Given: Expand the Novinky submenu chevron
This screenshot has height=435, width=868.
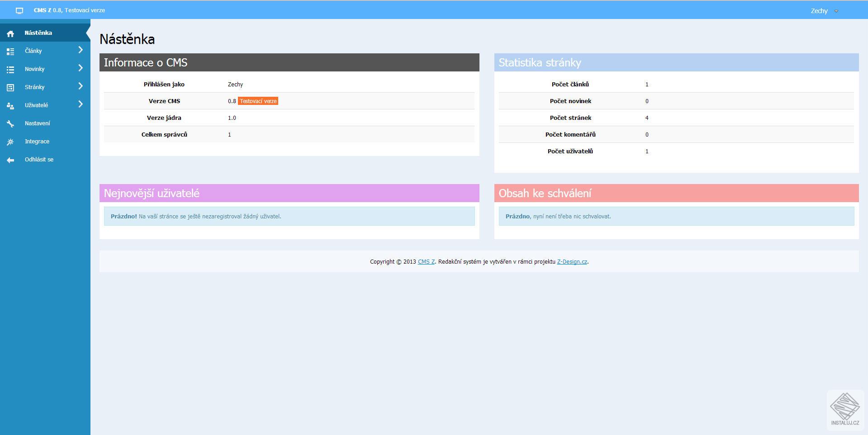Looking at the screenshot, I should tap(81, 68).
